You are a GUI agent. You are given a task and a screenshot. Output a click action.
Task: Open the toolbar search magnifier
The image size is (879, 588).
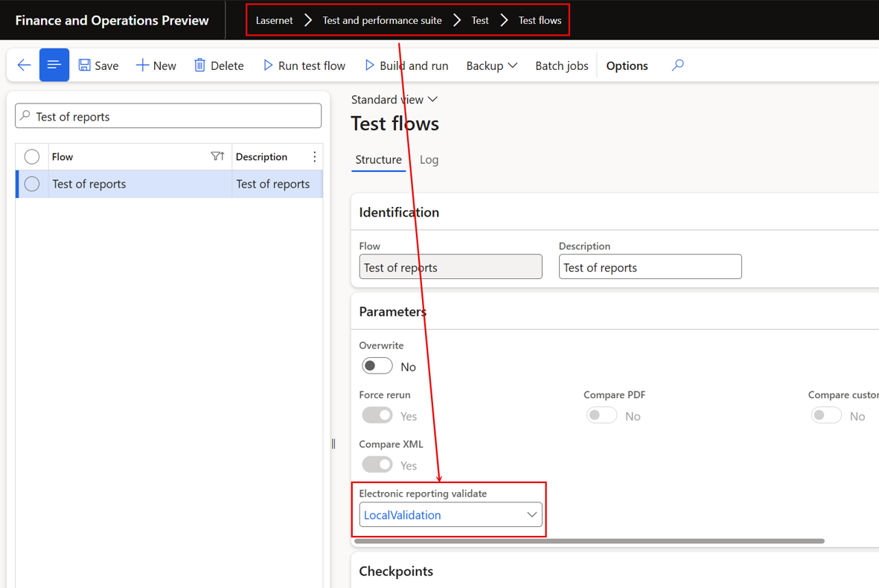678,65
